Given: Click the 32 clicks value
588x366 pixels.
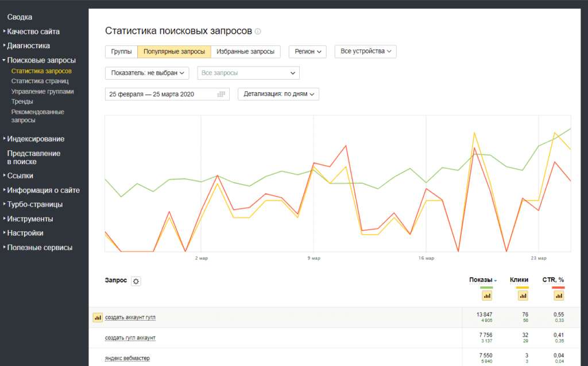Looking at the screenshot, I should pos(525,335).
